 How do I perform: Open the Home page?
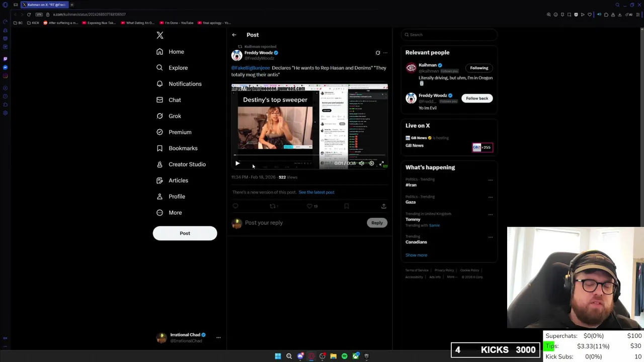[x=170, y=52]
